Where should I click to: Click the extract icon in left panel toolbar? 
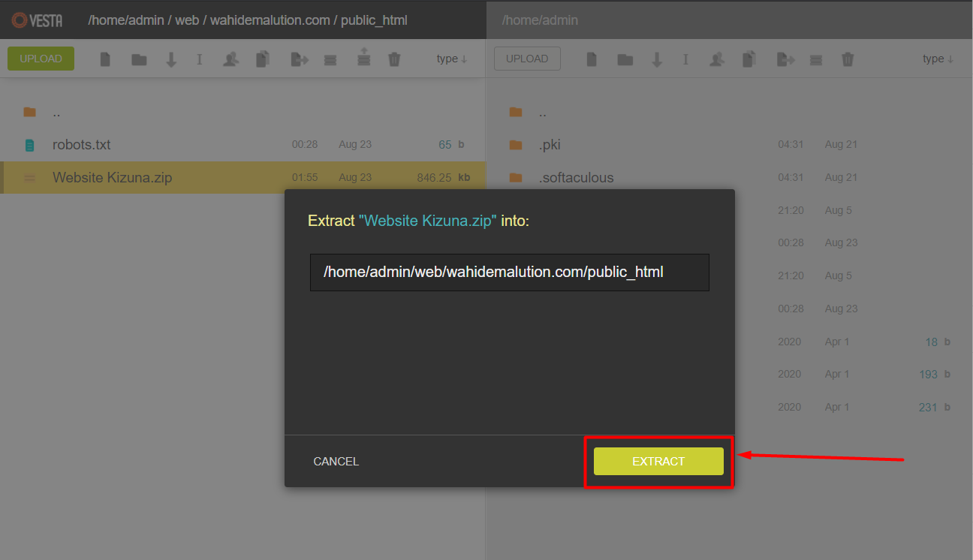[x=364, y=56]
